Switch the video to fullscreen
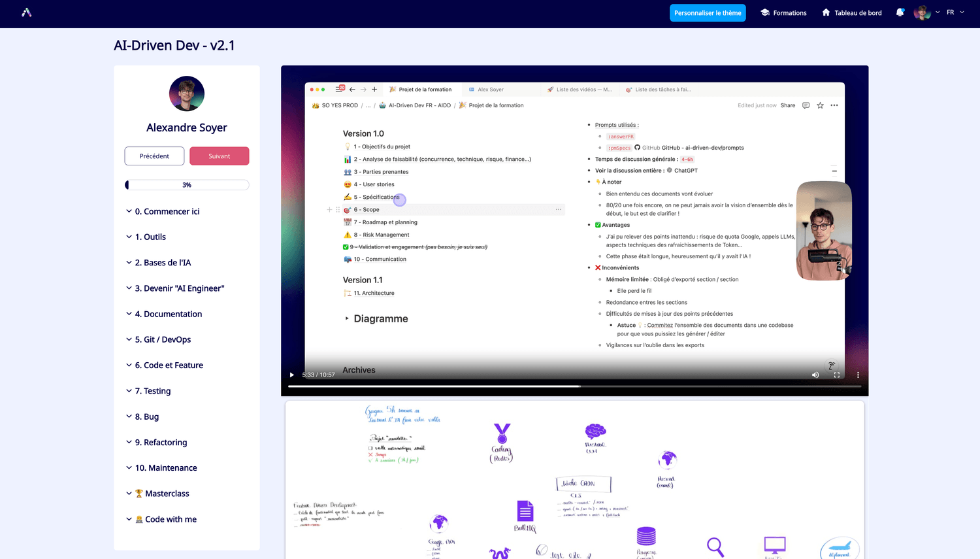 point(837,375)
